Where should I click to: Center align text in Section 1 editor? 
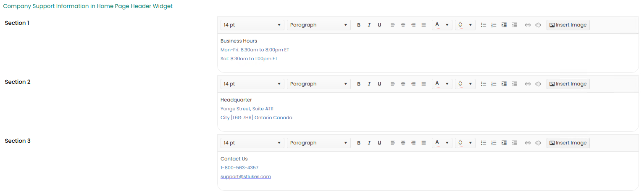tap(403, 25)
